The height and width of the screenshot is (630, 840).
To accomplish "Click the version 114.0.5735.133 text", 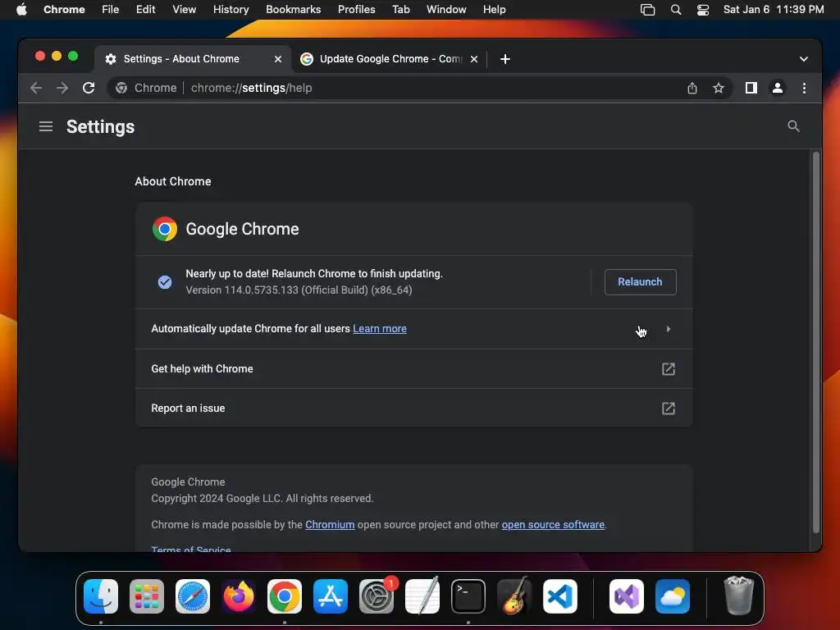I will click(x=299, y=290).
